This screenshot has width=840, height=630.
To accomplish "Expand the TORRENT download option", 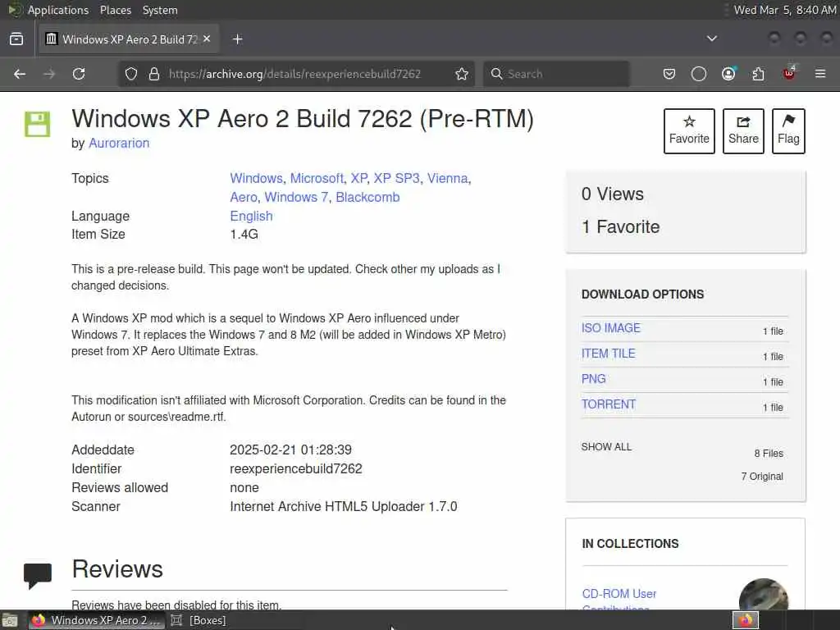I will point(609,404).
